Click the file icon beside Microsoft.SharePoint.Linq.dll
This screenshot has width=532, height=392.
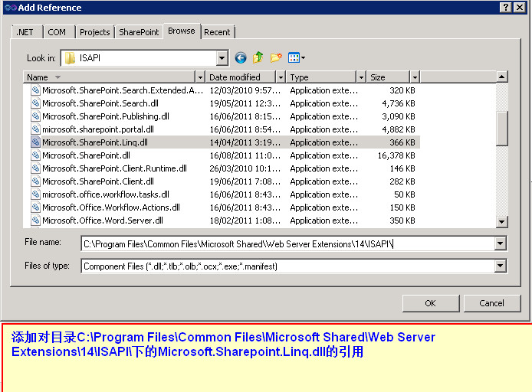[x=35, y=142]
